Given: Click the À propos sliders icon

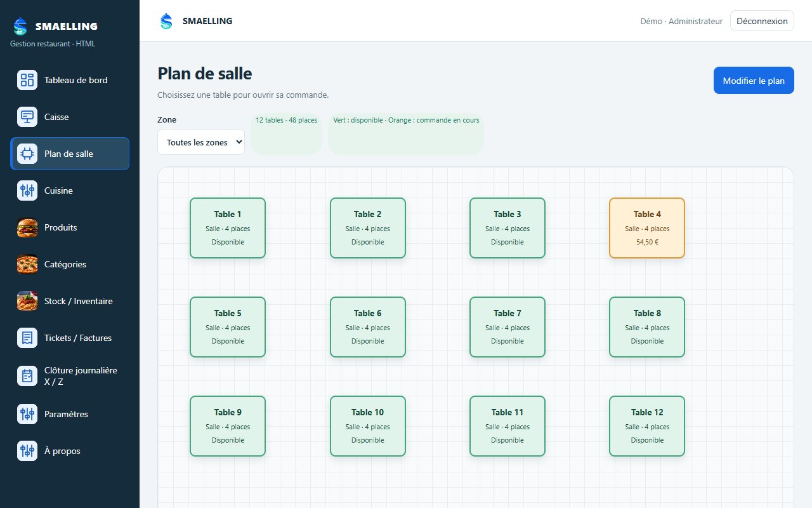Looking at the screenshot, I should click(x=27, y=451).
